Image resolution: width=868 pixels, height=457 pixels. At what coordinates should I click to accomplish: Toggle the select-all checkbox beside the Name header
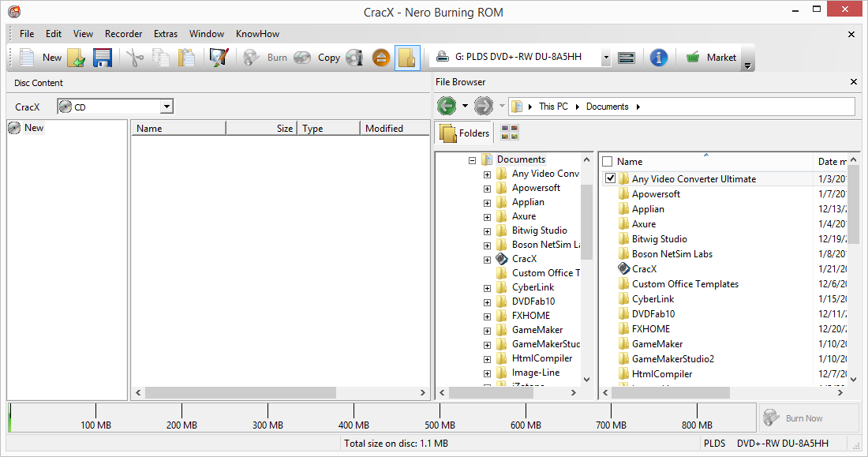click(x=608, y=162)
